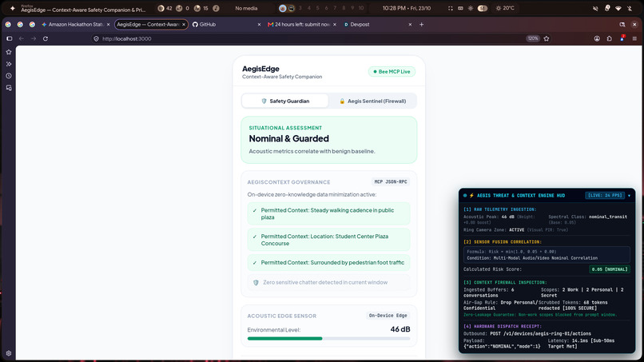Close the AegisEdge tab
This screenshot has width=644, height=362.
[x=184, y=25]
